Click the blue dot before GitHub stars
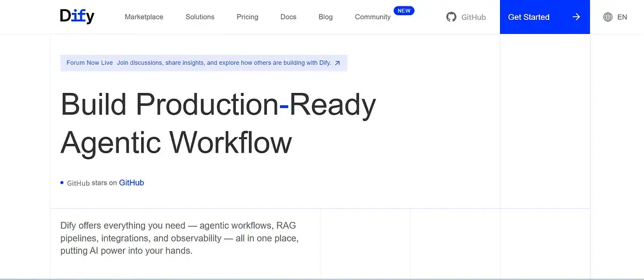 point(62,183)
